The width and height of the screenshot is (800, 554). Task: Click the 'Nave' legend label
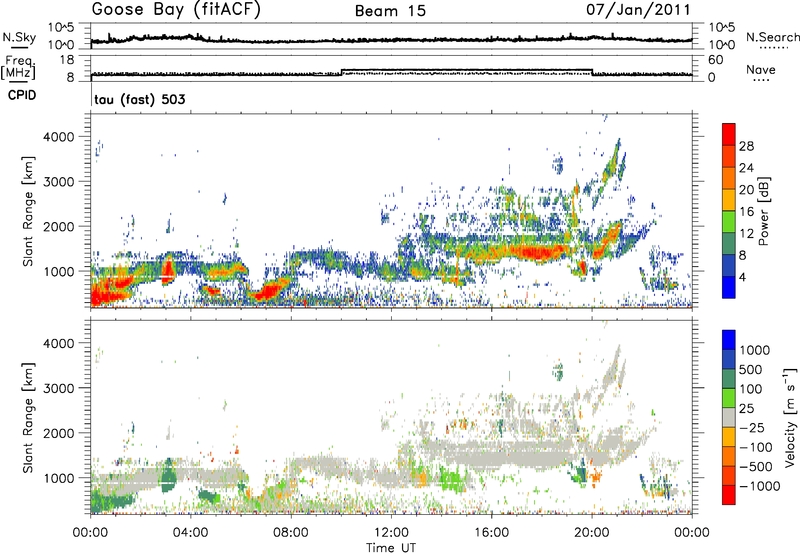(x=761, y=69)
